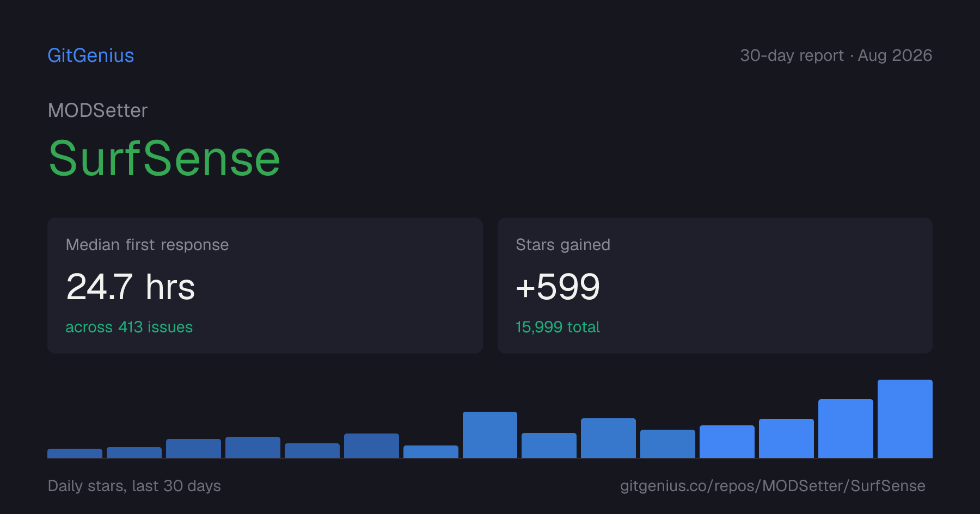Screen dimensions: 980x514
Task: Click the 15,999 total text
Action: click(558, 327)
